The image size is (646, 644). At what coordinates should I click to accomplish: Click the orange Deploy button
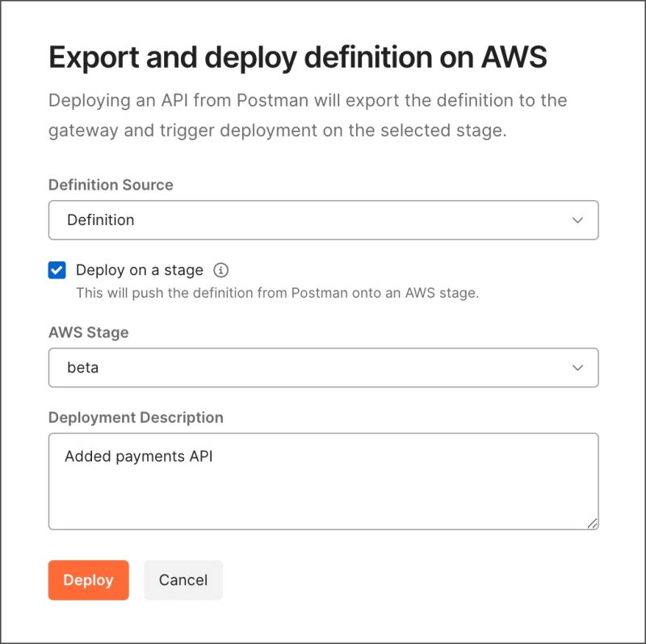89,579
